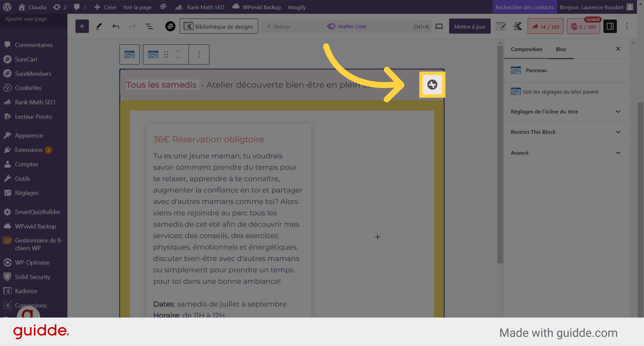Open Imagify in admin bar
This screenshot has height=346, width=644.
point(297,7)
